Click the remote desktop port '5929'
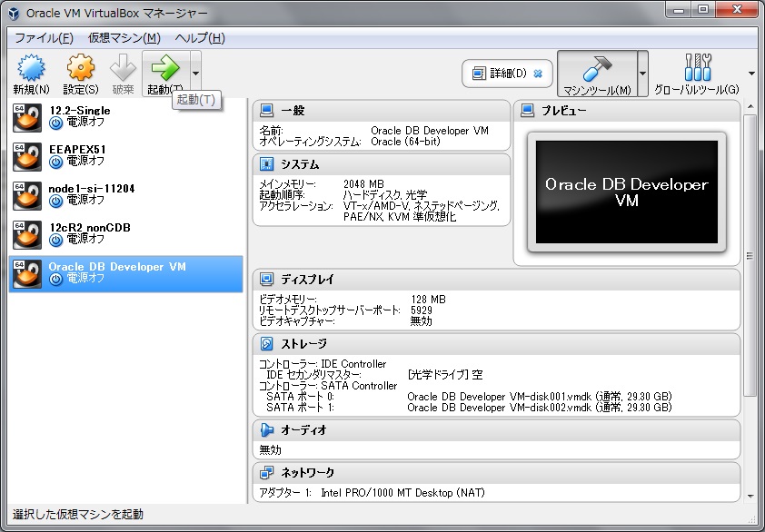Image resolution: width=765 pixels, height=532 pixels. coord(422,310)
